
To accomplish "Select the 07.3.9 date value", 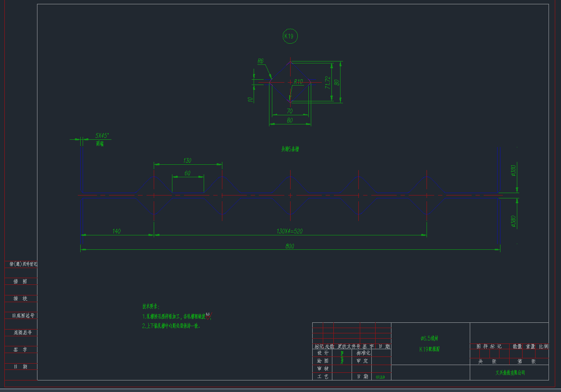I will pyautogui.click(x=380, y=377).
